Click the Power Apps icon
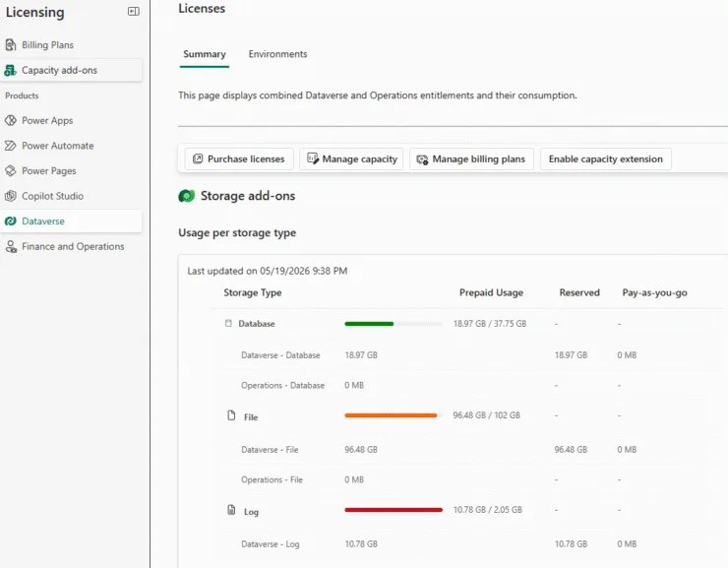The image size is (728, 568). pos(10,120)
